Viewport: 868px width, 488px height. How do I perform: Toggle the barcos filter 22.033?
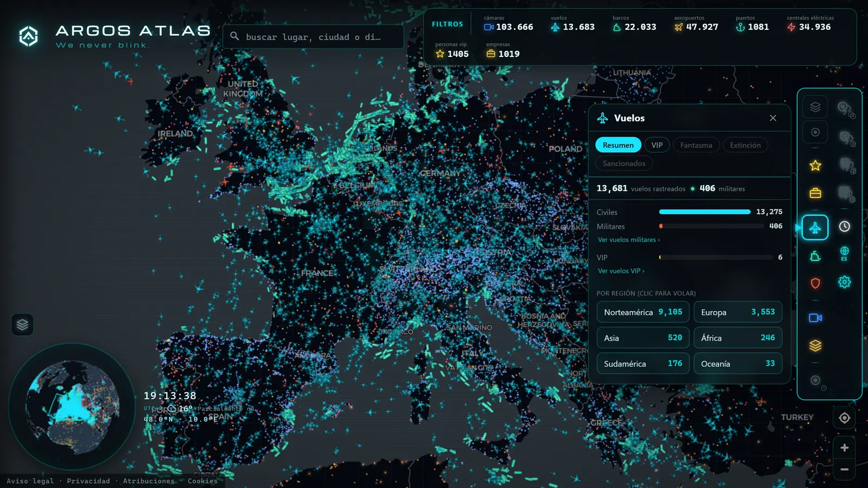coord(634,23)
